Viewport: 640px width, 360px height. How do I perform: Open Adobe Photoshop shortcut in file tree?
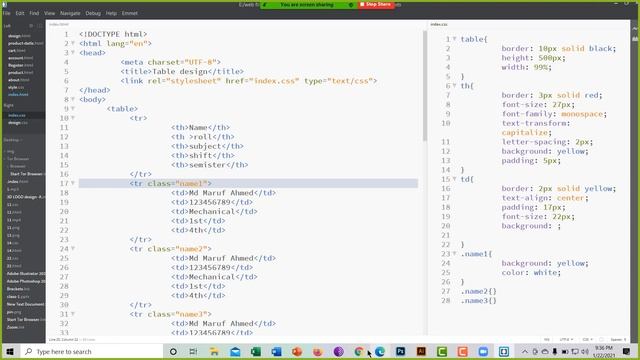click(x=26, y=281)
